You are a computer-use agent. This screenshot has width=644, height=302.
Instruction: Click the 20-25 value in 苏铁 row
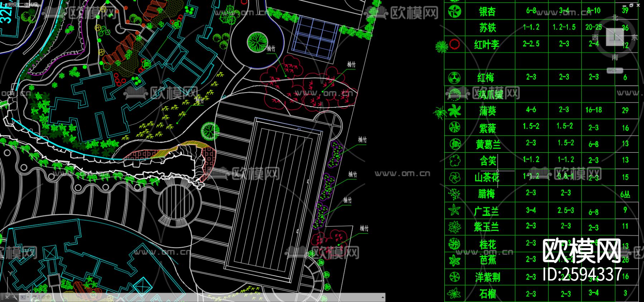click(x=594, y=27)
